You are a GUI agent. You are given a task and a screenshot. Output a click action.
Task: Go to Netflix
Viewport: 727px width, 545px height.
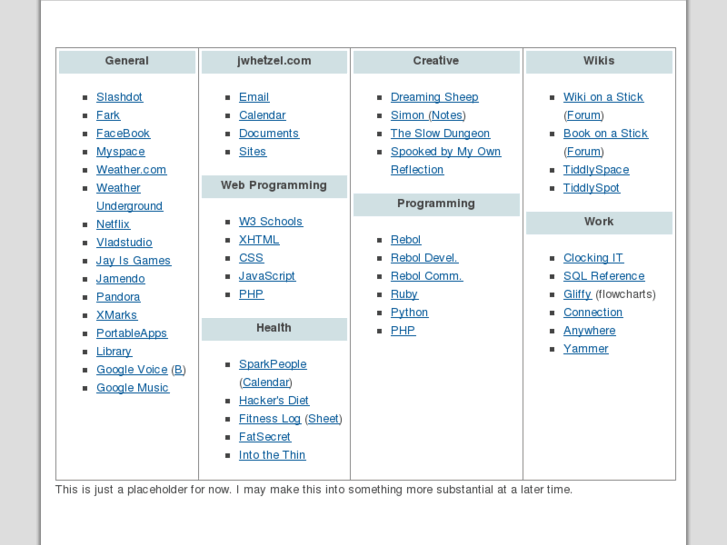pos(113,224)
